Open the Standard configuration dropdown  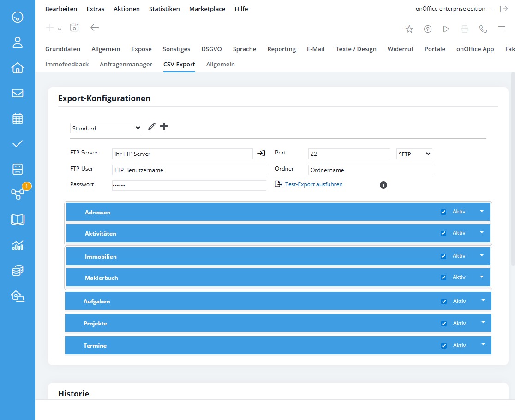click(106, 128)
